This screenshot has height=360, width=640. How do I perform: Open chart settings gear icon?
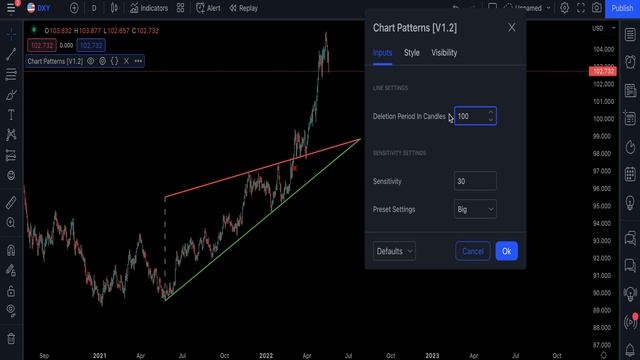pyautogui.click(x=564, y=8)
